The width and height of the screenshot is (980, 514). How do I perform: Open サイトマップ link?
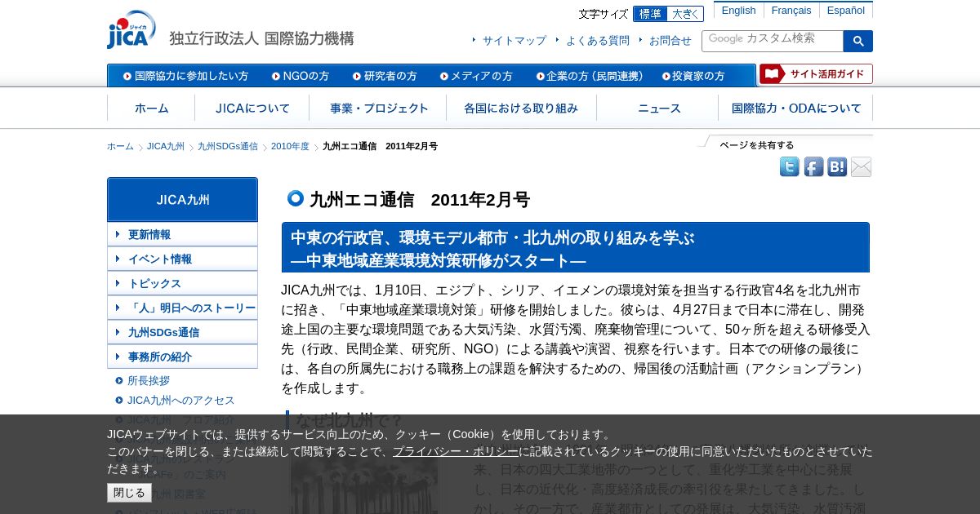coord(514,41)
